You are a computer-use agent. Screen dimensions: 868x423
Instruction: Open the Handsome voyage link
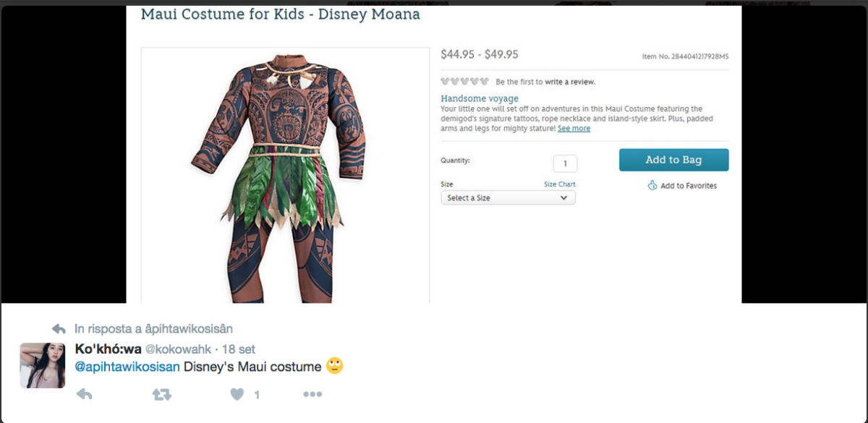pyautogui.click(x=480, y=98)
